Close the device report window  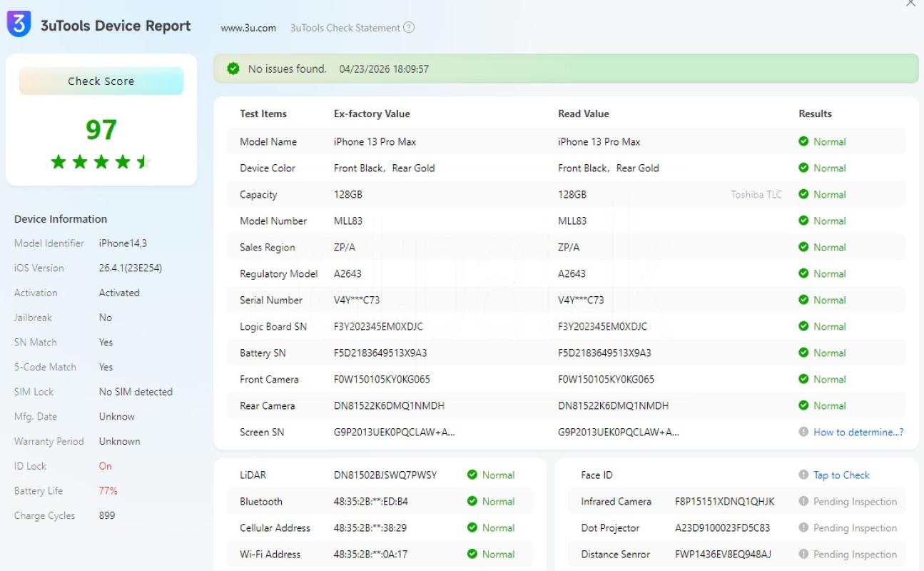tap(910, 4)
